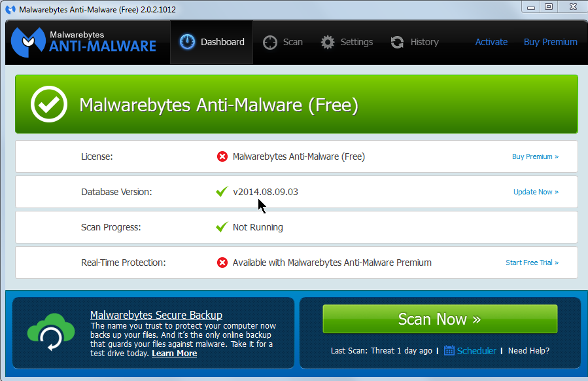Click the Dashboard gauge icon
Viewport: 588px width, 381px height.
pos(187,42)
